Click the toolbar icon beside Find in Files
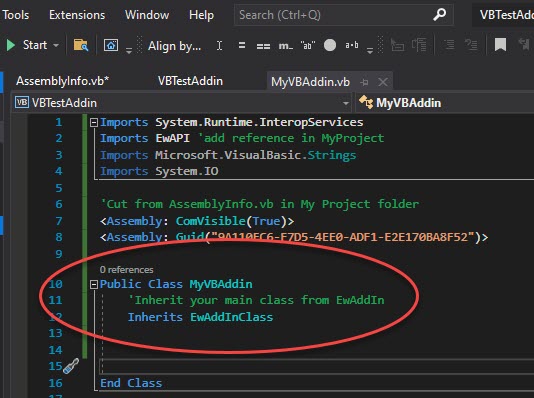This screenshot has height=398, width=534. pos(111,45)
